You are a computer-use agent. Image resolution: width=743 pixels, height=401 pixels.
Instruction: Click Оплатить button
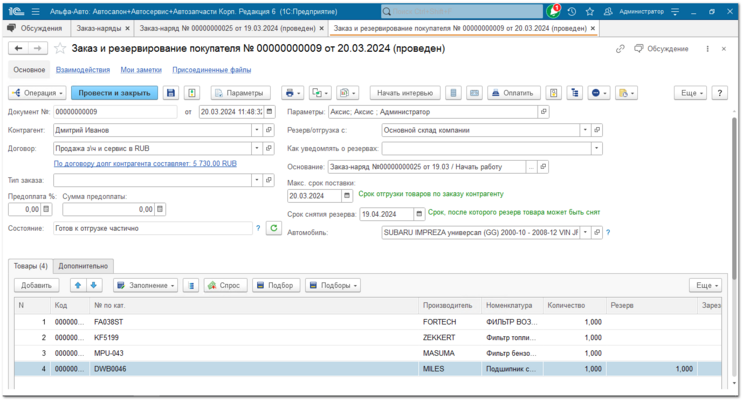point(514,93)
